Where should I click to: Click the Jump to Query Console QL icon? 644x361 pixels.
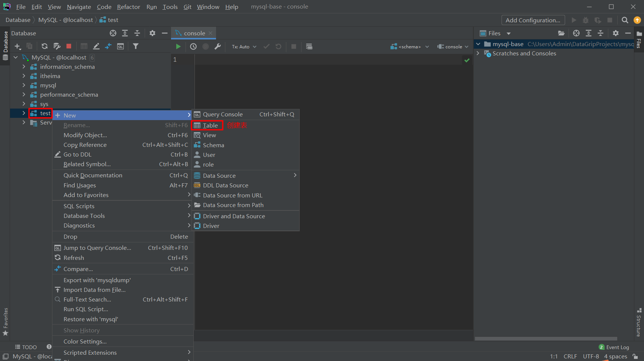pyautogui.click(x=120, y=46)
